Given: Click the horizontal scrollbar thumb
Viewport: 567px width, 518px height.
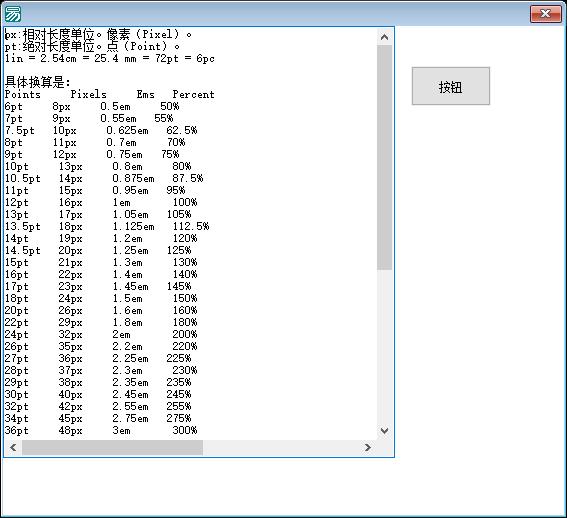Looking at the screenshot, I should click(x=112, y=447).
